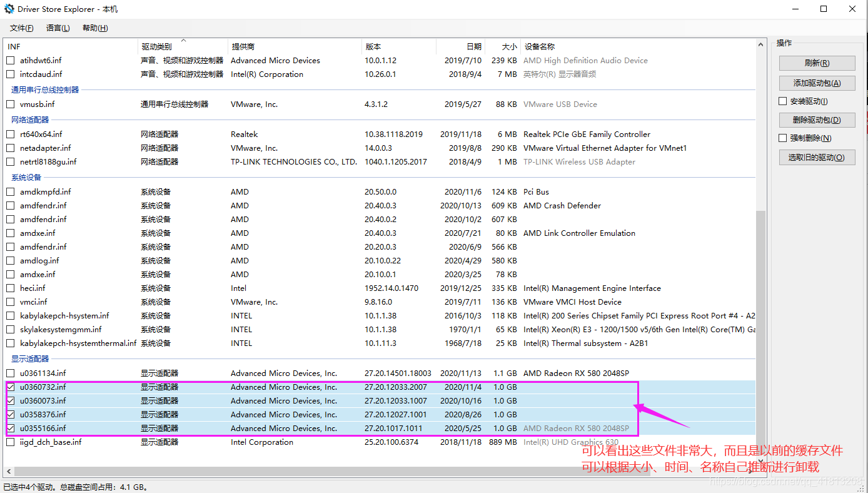
Task: Select the amdxe.inf version 20.10.0.1 cell
Action: tap(380, 275)
